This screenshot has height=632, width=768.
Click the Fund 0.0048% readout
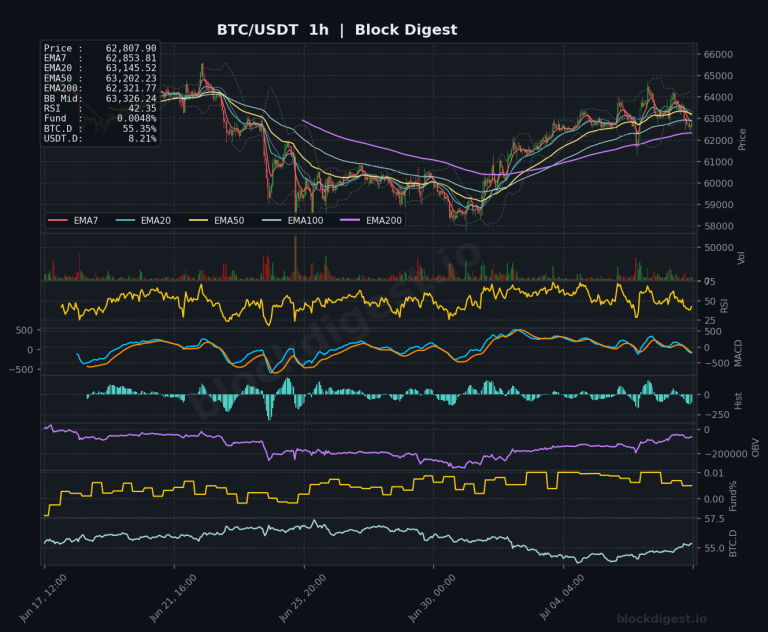click(x=100, y=119)
